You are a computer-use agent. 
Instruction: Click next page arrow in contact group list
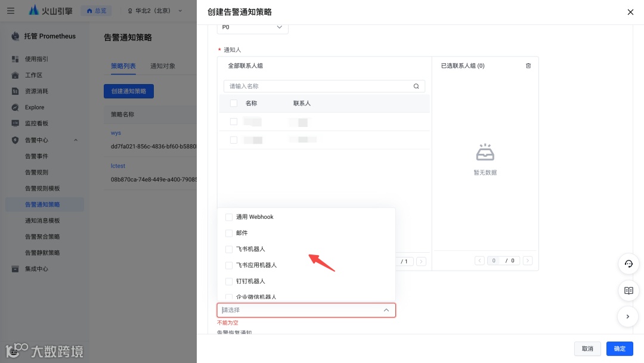pos(421,261)
